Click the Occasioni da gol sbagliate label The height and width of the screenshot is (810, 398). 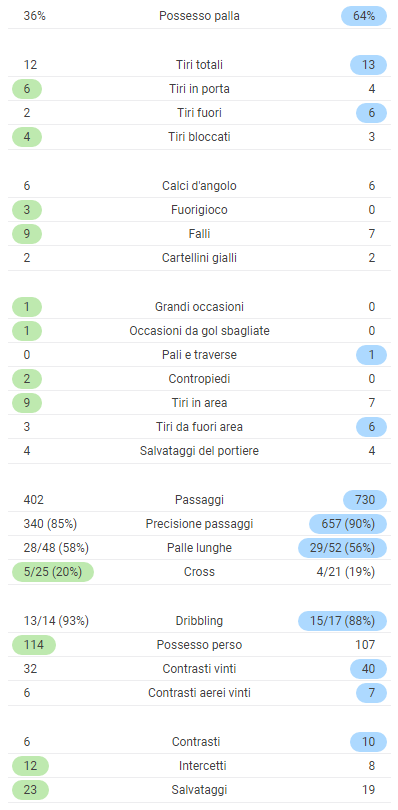pos(199,331)
